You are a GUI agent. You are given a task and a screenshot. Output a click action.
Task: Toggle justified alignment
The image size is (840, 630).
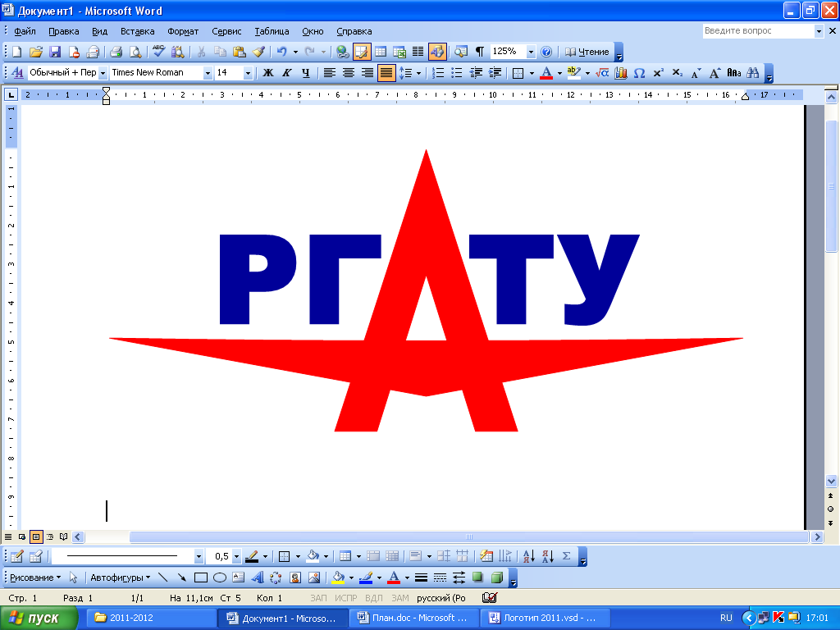[x=386, y=73]
